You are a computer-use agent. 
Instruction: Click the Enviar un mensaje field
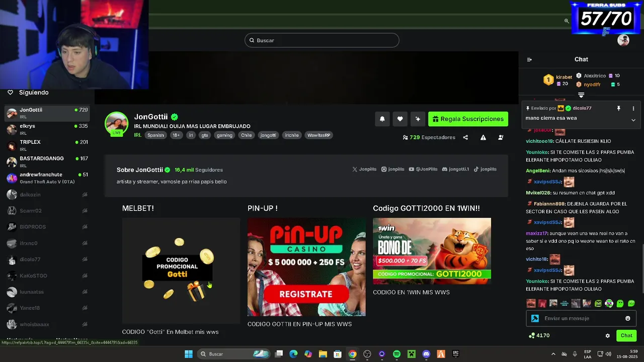point(581,318)
